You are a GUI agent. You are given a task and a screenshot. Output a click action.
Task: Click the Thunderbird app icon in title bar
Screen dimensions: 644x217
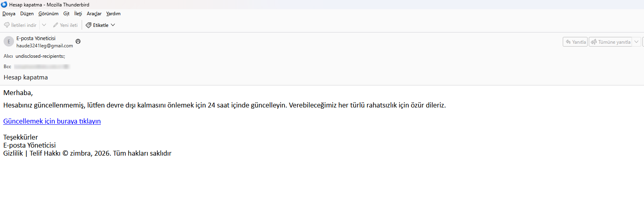tap(4, 4)
